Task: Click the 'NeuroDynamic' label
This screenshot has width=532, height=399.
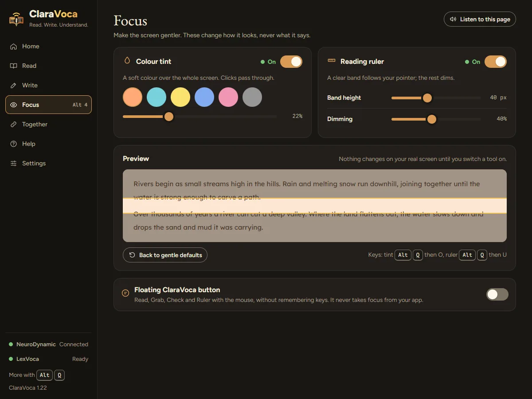Action: (x=36, y=344)
